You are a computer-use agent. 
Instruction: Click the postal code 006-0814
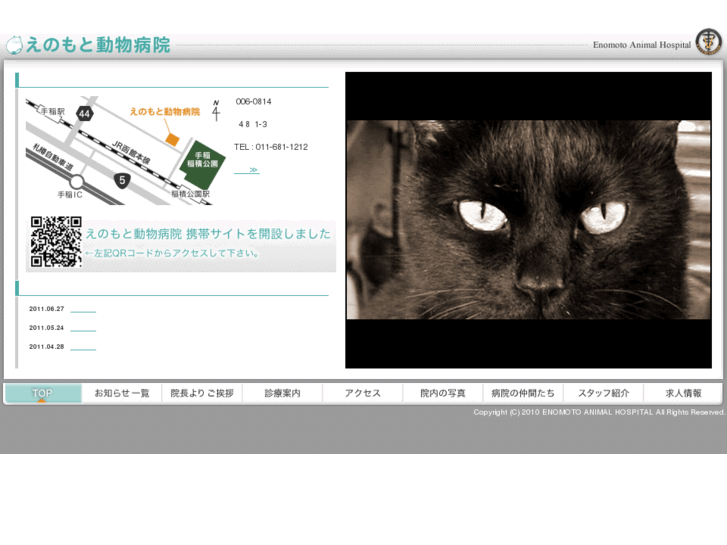[x=254, y=102]
